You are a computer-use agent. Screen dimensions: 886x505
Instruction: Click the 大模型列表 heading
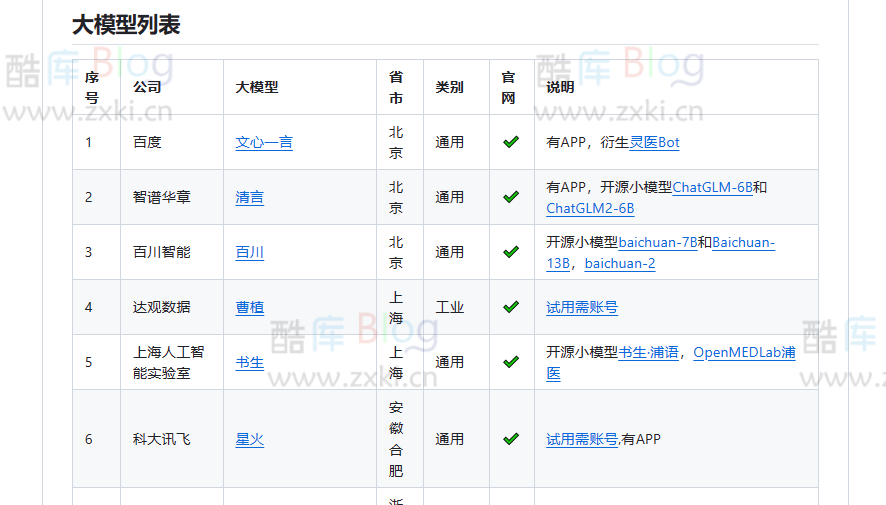[126, 25]
